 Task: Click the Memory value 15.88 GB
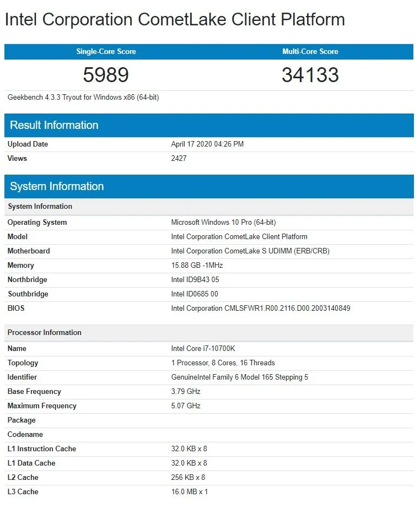click(197, 266)
